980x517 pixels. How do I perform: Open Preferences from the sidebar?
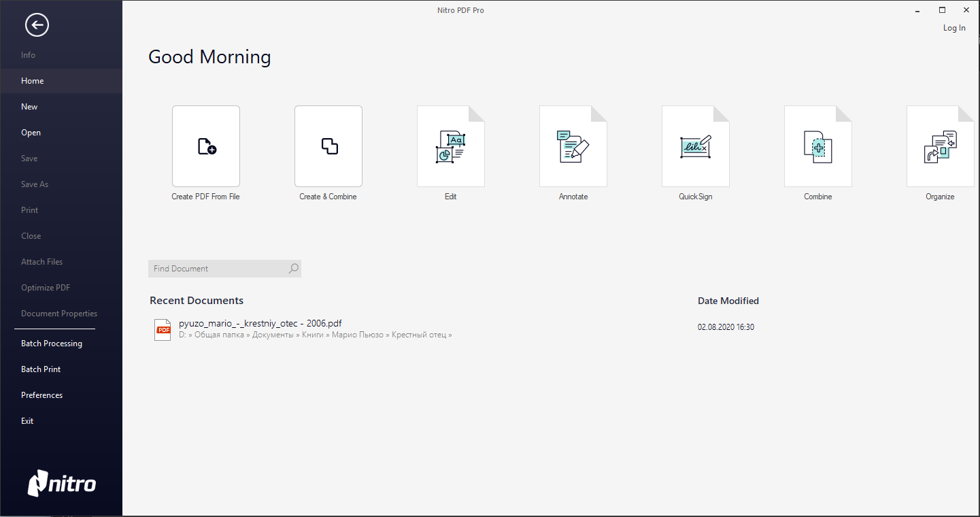click(41, 395)
